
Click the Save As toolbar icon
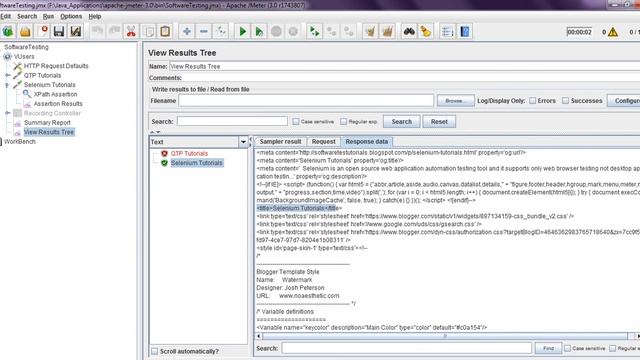pos(76,31)
